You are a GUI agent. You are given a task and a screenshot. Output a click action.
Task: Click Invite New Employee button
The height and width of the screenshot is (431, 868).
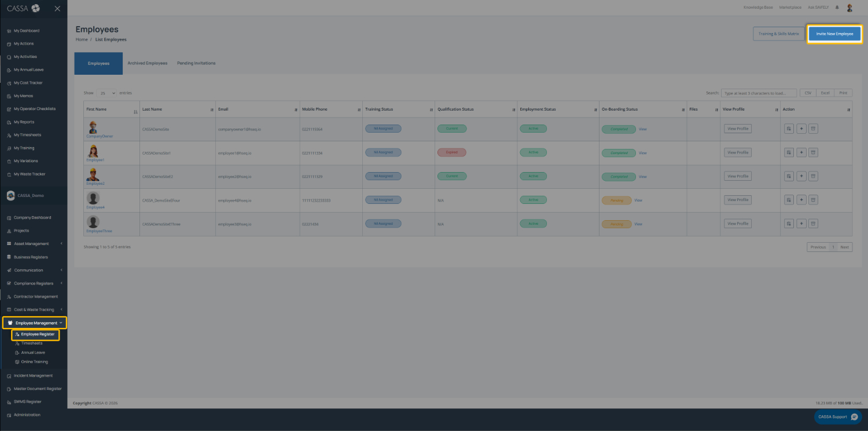pos(834,34)
